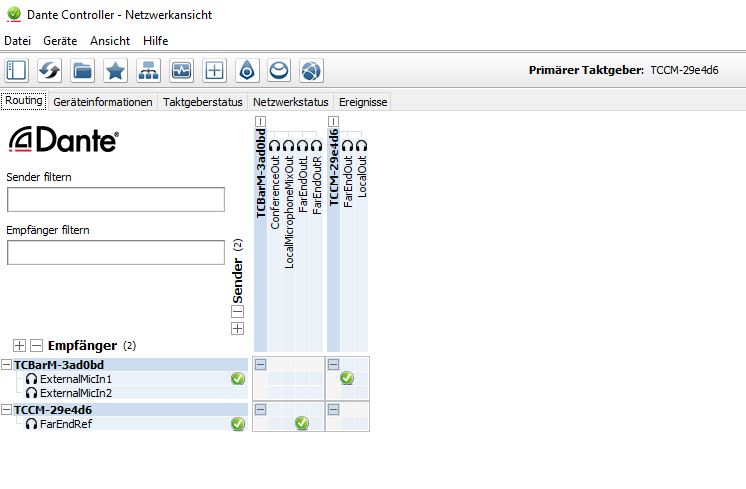Click the LocalOut sender channel icon
Image resolution: width=746 pixels, height=489 pixels.
coord(362,145)
